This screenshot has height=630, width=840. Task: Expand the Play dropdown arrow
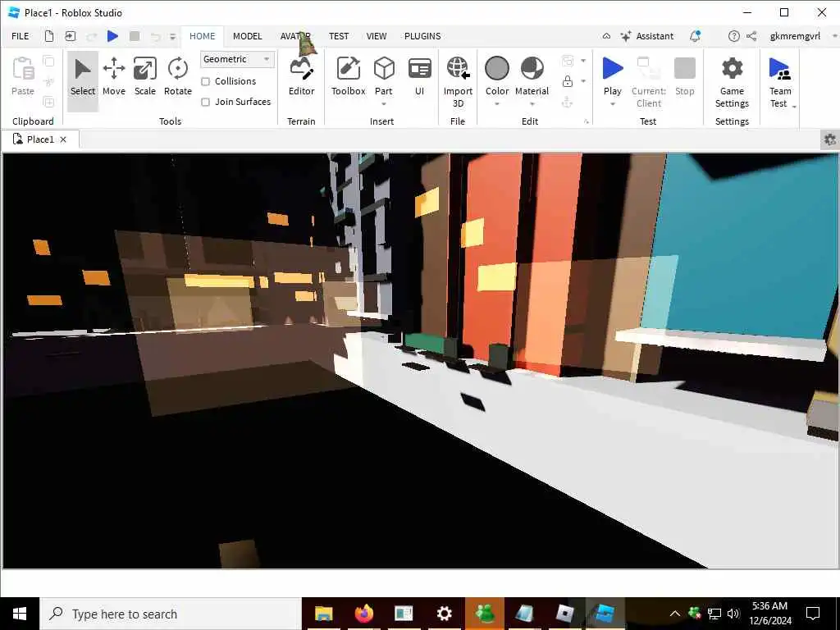coord(612,104)
